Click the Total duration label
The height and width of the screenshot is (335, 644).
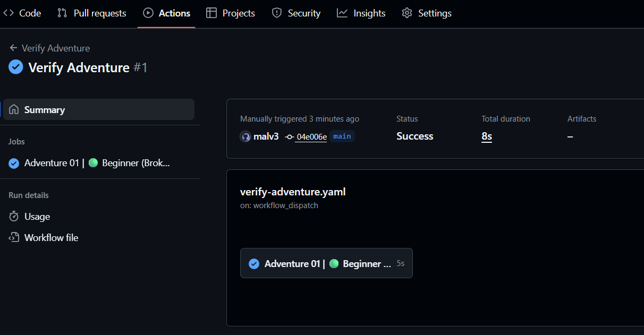(506, 119)
